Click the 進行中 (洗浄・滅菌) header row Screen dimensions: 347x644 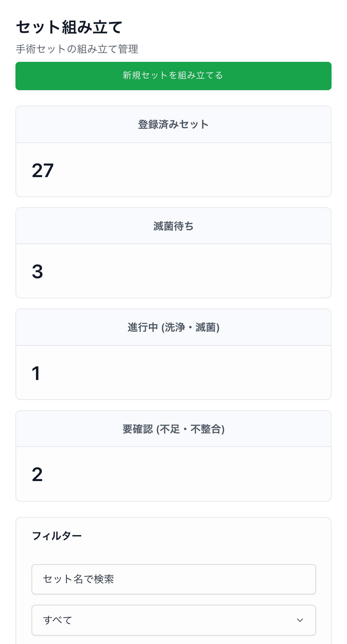pos(173,327)
